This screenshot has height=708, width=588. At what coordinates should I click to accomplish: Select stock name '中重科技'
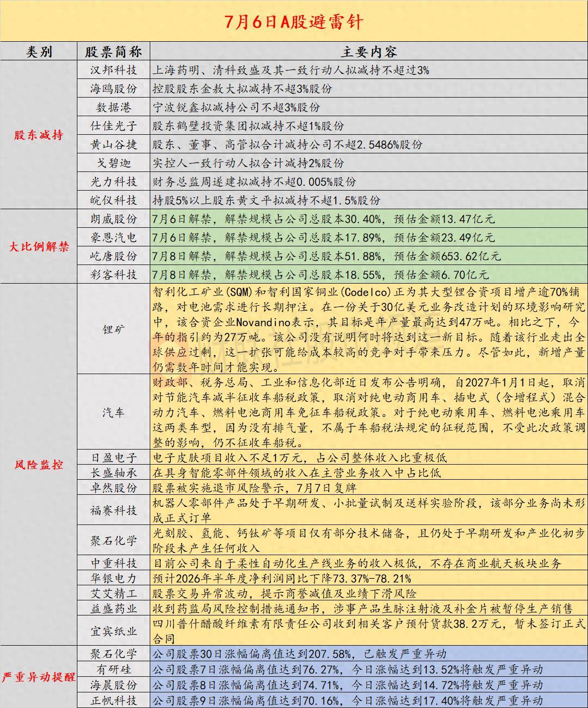click(114, 563)
